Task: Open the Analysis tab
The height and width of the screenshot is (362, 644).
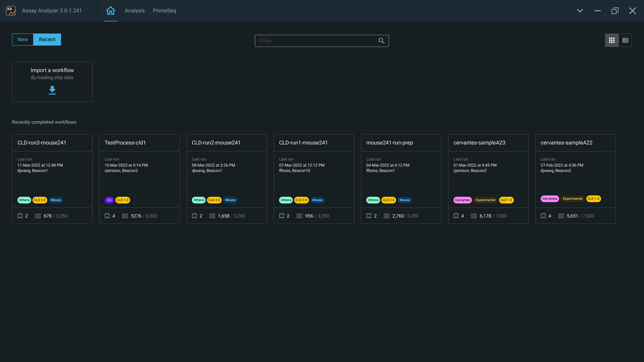Action: pos(135,11)
